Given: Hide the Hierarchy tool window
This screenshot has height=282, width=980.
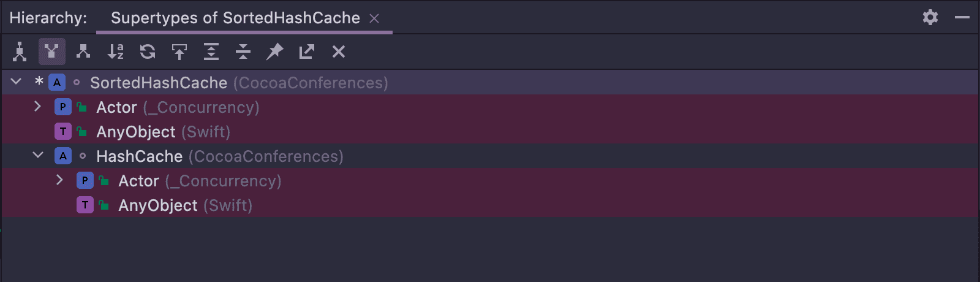Looking at the screenshot, I should [962, 17].
